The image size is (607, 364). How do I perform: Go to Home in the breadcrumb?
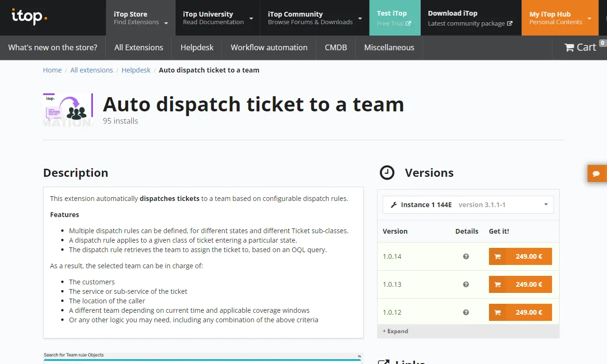click(x=52, y=70)
